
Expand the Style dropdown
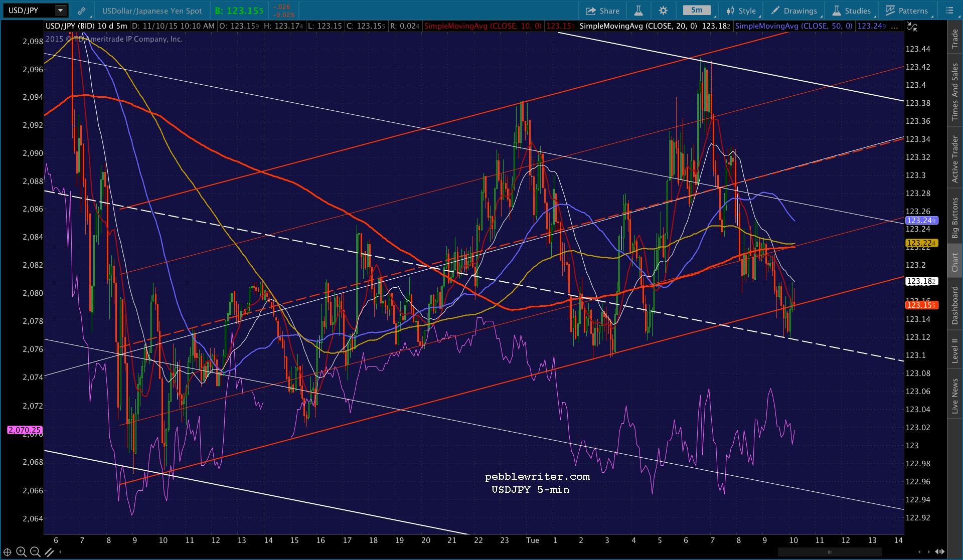pyautogui.click(x=741, y=11)
